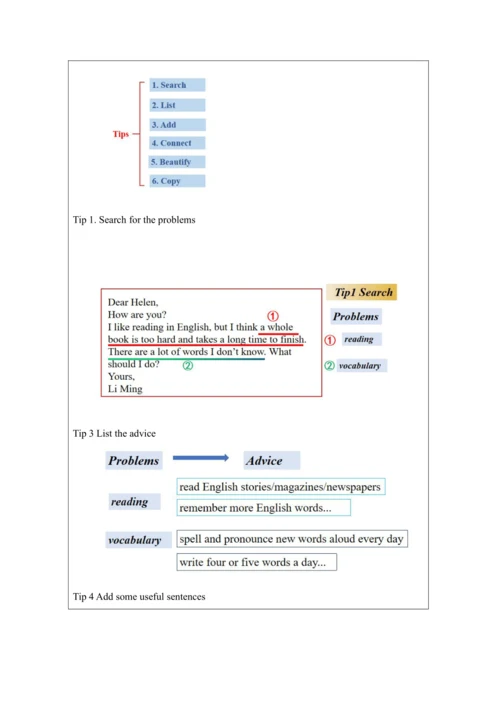Image resolution: width=500 pixels, height=707 pixels.
Task: Click the blue arrow toward Advice
Action: tap(201, 458)
